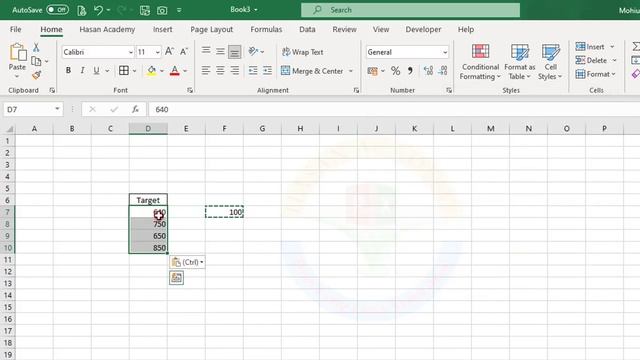Click the Top Align icon

[x=206, y=51]
